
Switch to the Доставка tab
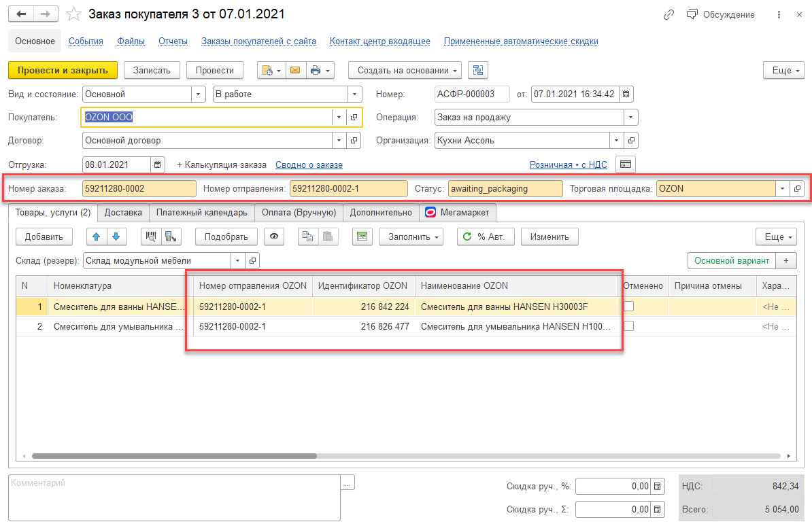(x=123, y=213)
